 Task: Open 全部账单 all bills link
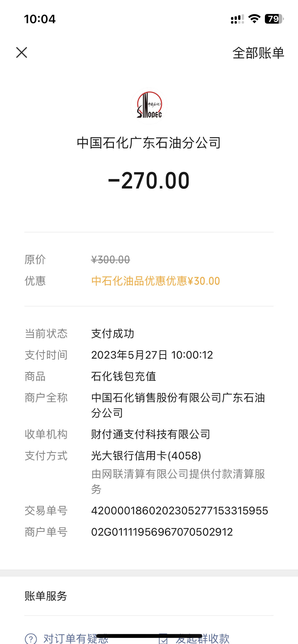pyautogui.click(x=258, y=53)
